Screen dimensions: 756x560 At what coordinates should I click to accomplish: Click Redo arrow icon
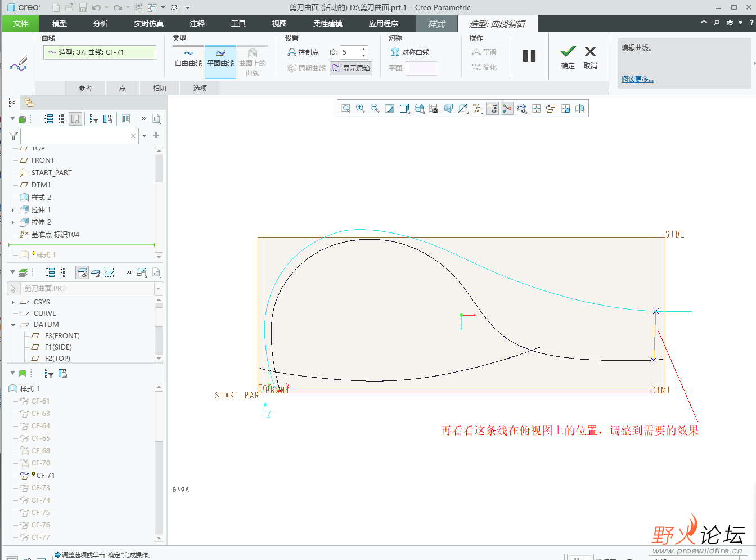(x=117, y=7)
